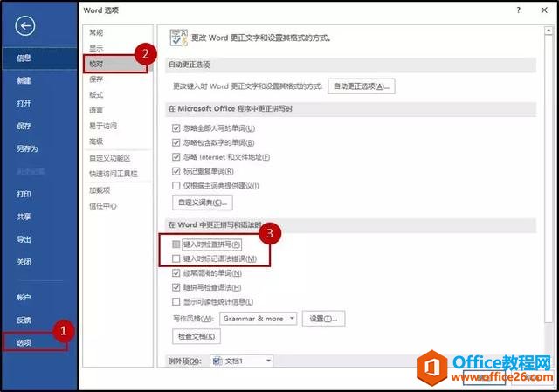The width and height of the screenshot is (559, 392).
Task: Select 另存为 in the backstage menu
Action: tap(27, 148)
